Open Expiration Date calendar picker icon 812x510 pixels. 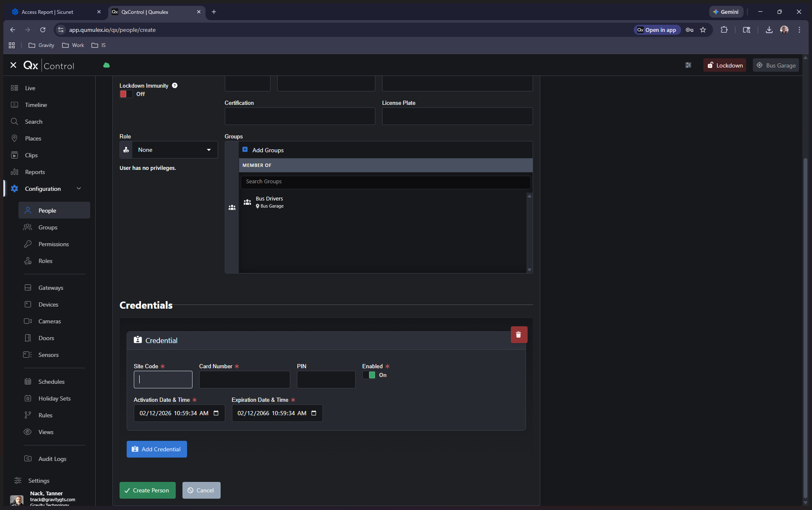point(314,413)
